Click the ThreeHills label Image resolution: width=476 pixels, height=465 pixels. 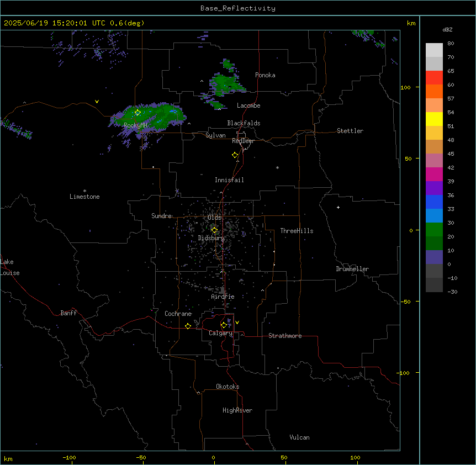tap(297, 231)
